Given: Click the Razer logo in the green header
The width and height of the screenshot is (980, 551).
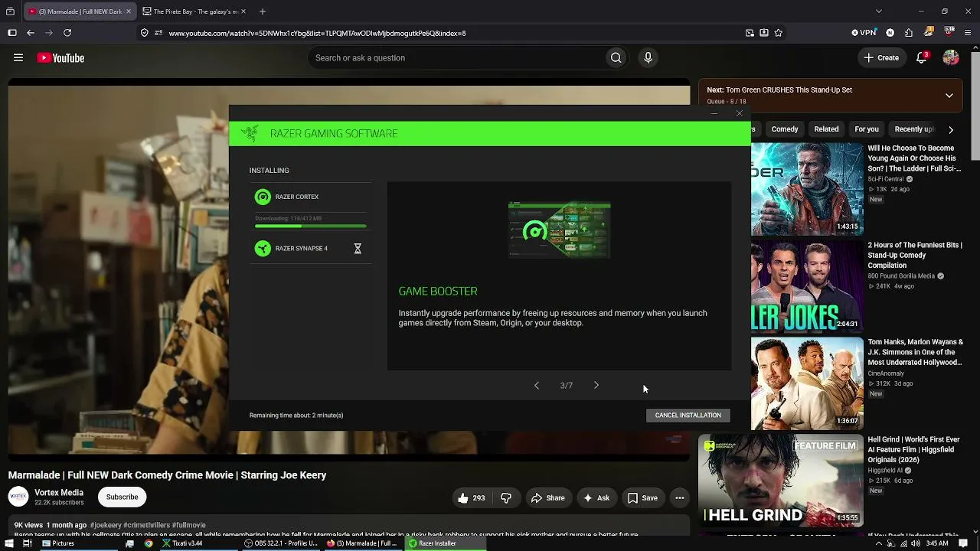Looking at the screenshot, I should click(250, 133).
